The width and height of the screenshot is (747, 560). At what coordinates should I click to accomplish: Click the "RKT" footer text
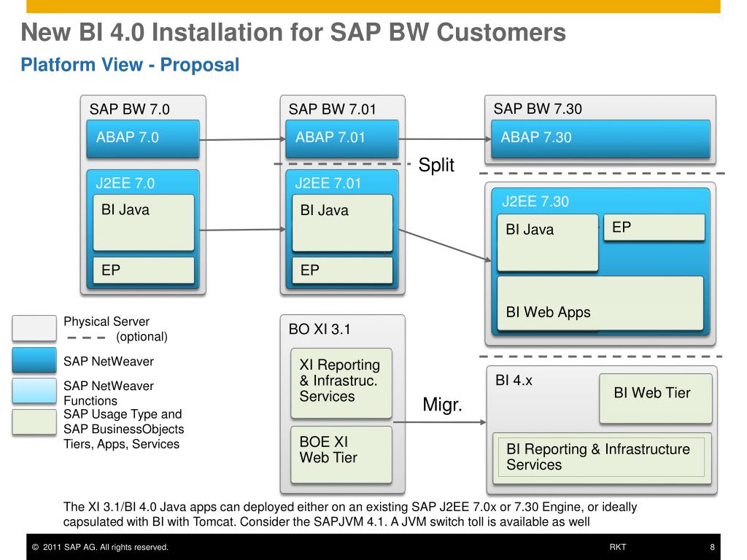(x=618, y=547)
